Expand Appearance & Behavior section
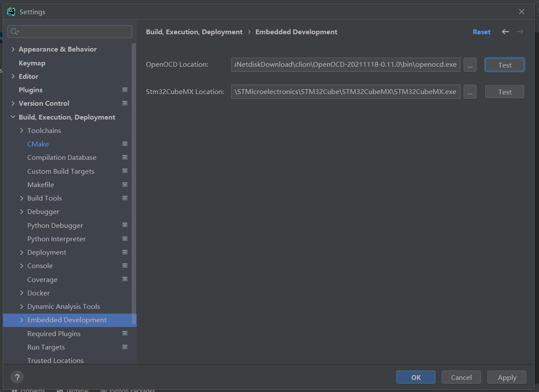539x392 pixels. pyautogui.click(x=13, y=49)
